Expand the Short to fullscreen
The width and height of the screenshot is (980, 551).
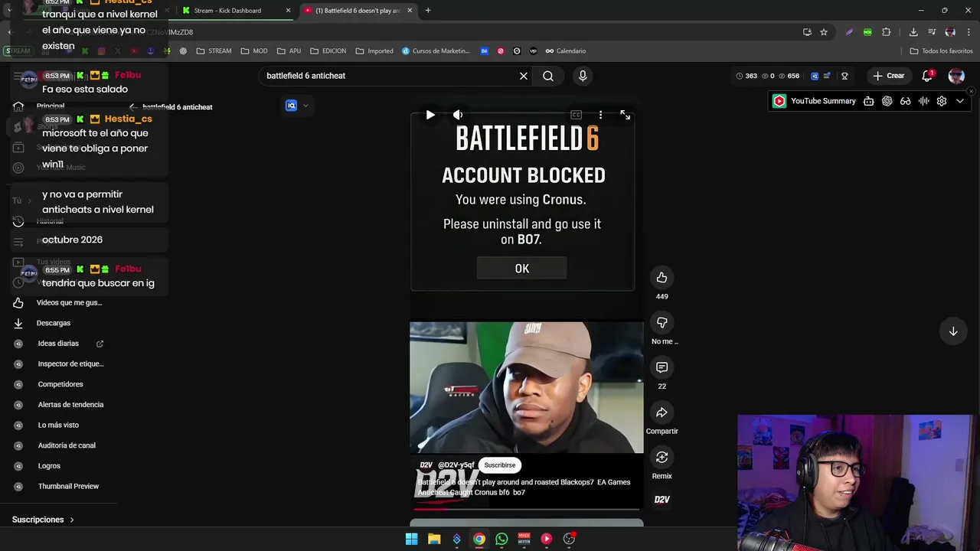point(626,115)
